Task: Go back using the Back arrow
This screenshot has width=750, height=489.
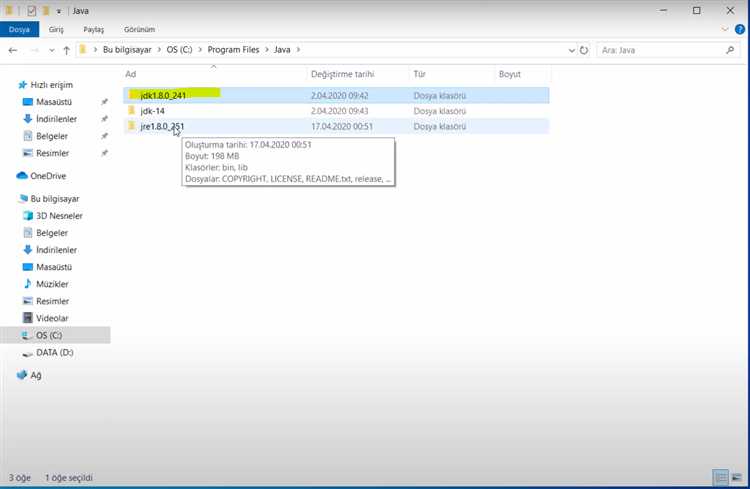Action: click(x=13, y=49)
